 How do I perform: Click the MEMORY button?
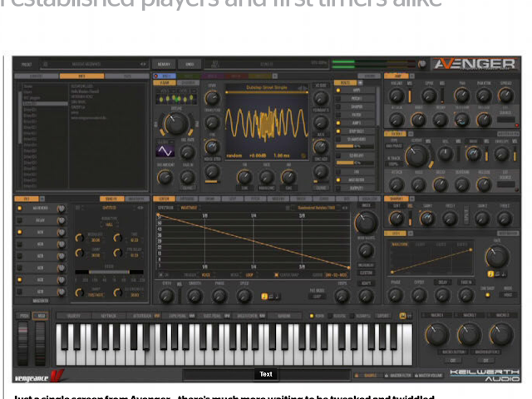pos(164,64)
